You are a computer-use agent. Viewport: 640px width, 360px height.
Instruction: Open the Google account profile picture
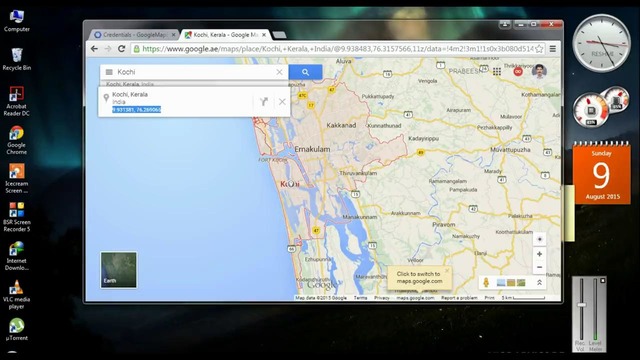pos(539,71)
